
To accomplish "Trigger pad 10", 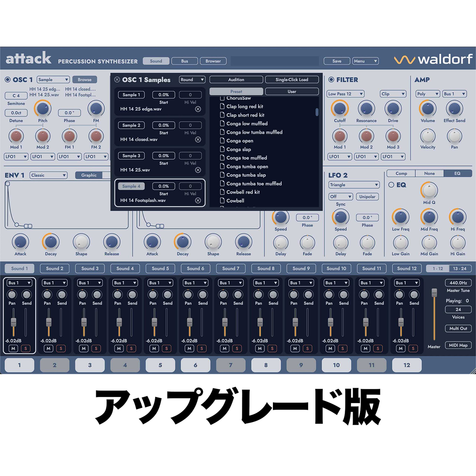I will tap(336, 365).
